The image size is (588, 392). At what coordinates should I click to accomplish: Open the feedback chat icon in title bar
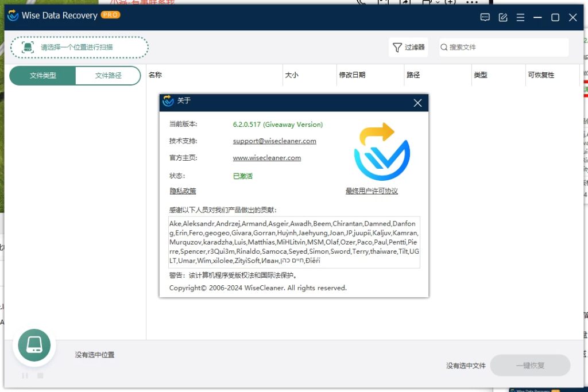485,17
